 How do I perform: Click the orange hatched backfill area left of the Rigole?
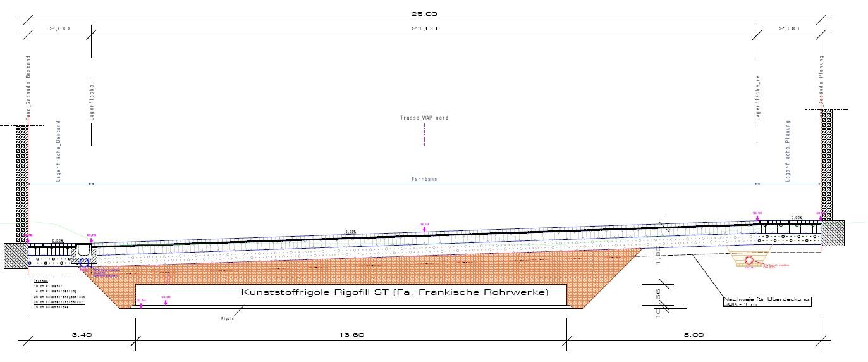click(x=114, y=286)
